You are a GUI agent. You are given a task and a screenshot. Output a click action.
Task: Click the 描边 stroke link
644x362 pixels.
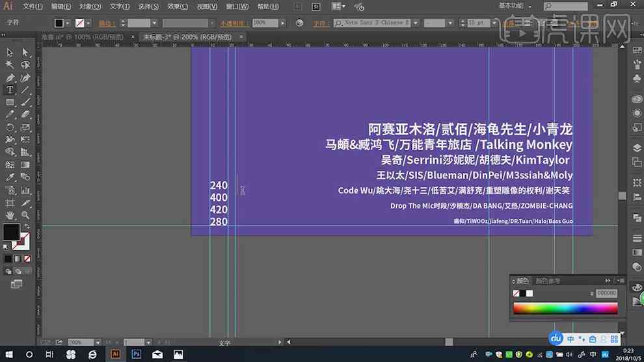coord(107,23)
